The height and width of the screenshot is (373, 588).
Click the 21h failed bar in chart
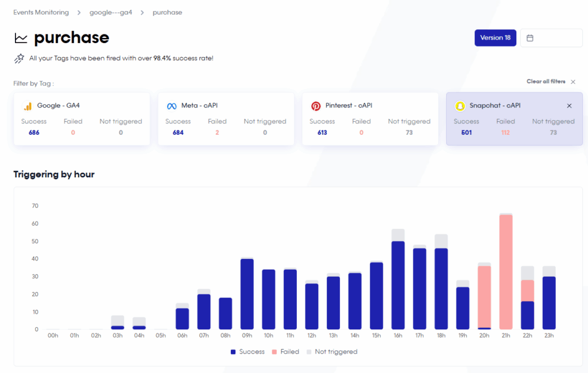click(506, 272)
